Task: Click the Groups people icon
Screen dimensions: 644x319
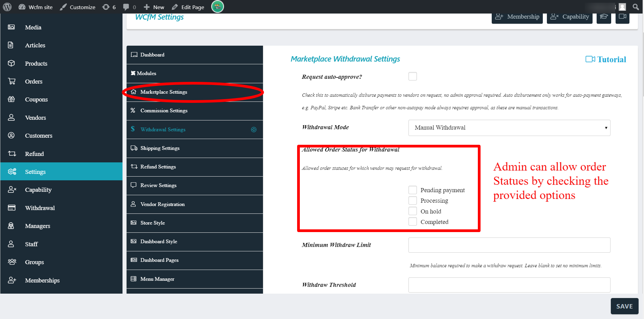Action: (12, 262)
